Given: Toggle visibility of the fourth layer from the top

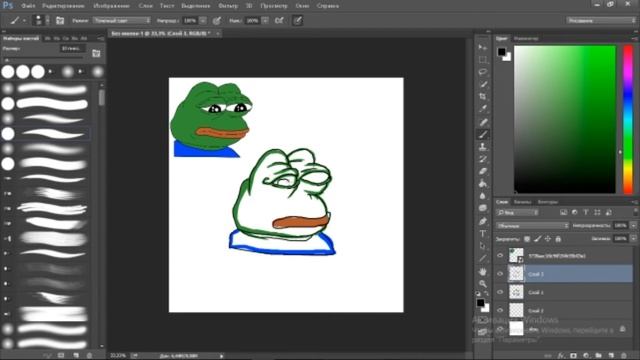Looking at the screenshot, I should pyautogui.click(x=500, y=310).
